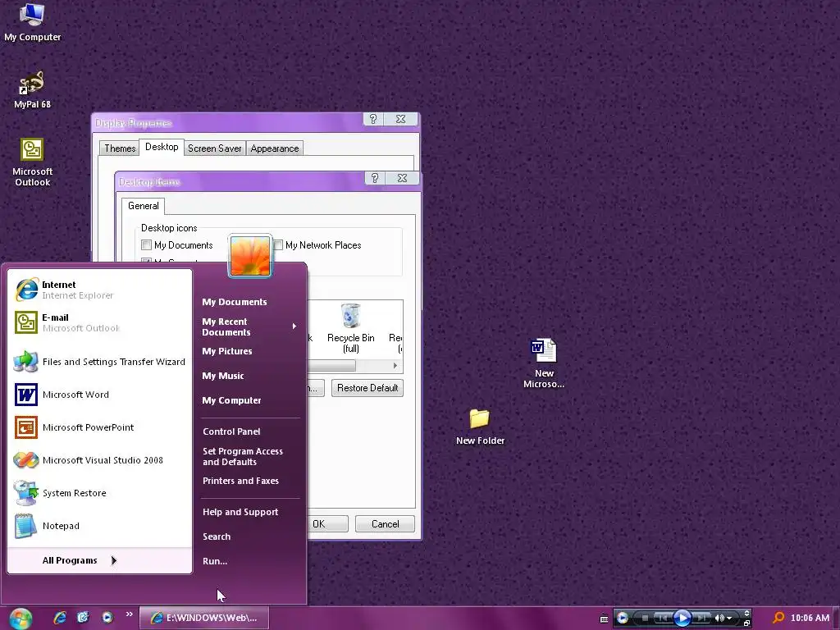Open Control Panel from Start menu
This screenshot has height=630, width=840.
pyautogui.click(x=231, y=431)
